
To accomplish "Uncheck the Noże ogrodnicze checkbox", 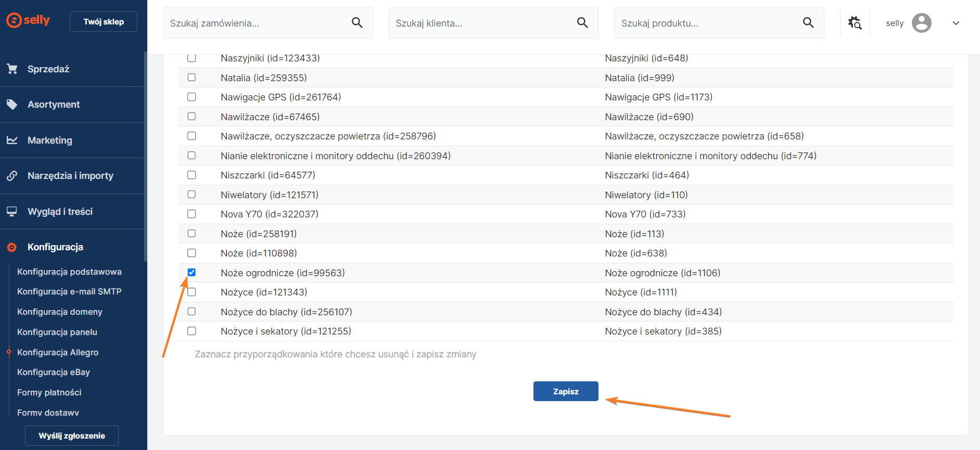I will 192,273.
